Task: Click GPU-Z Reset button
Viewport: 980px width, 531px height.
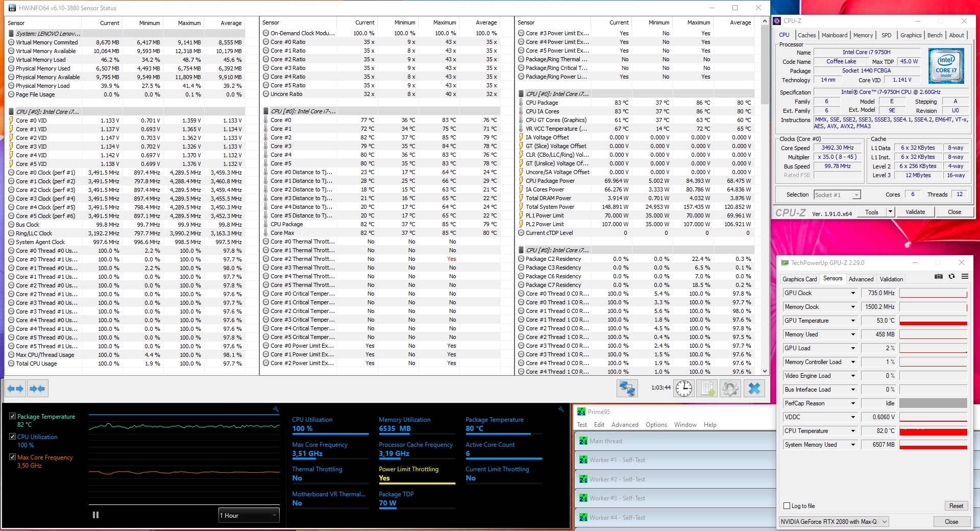Action: point(956,506)
